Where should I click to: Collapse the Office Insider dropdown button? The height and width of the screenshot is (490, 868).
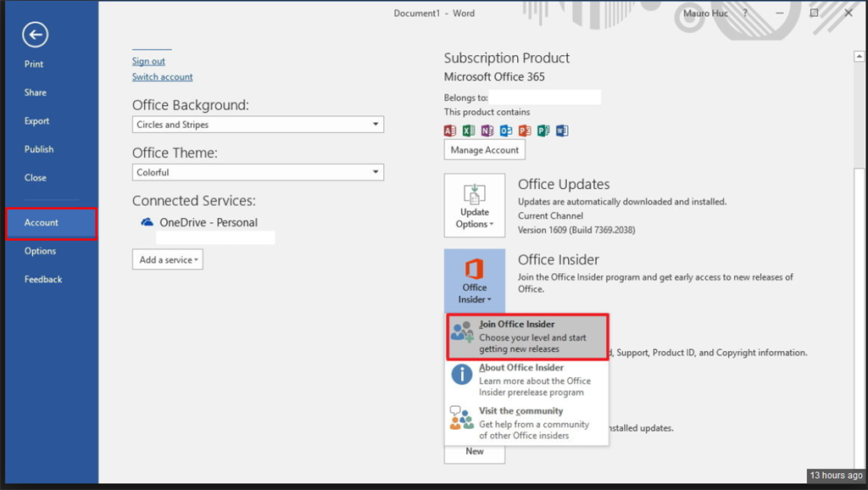[475, 281]
